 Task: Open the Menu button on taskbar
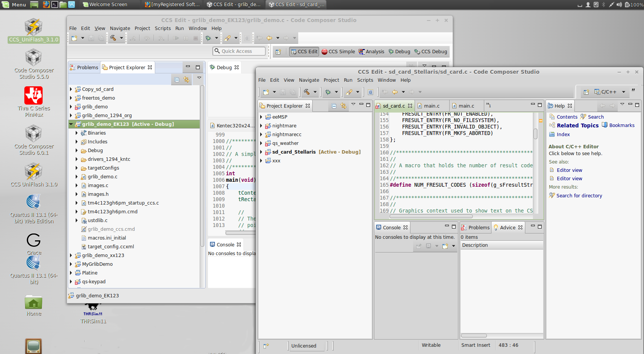[x=14, y=5]
